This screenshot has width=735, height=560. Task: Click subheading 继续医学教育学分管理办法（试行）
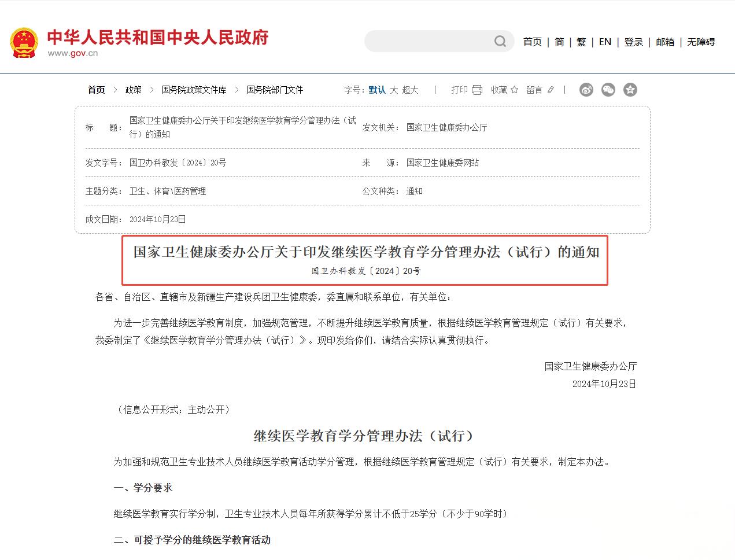tap(364, 436)
